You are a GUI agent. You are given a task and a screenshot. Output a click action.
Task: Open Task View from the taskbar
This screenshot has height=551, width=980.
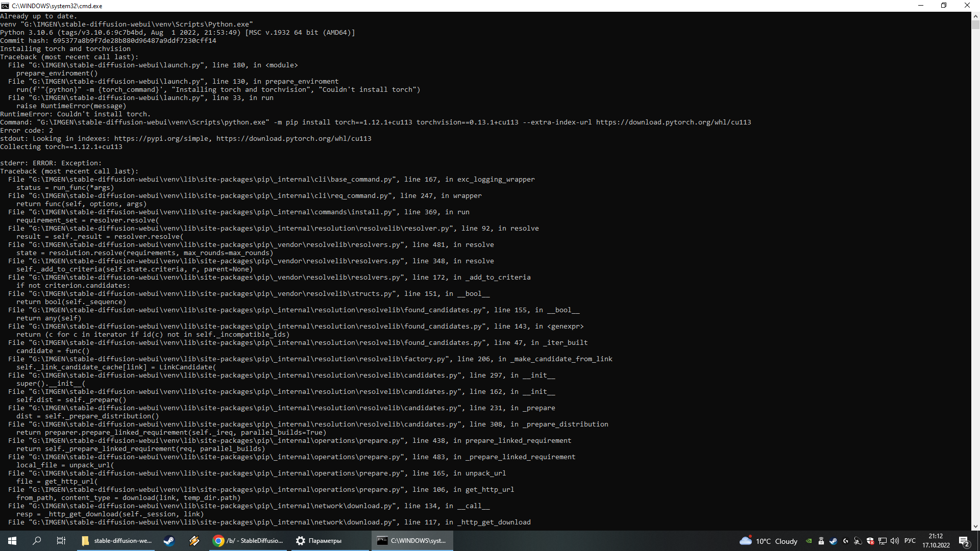tap(61, 541)
